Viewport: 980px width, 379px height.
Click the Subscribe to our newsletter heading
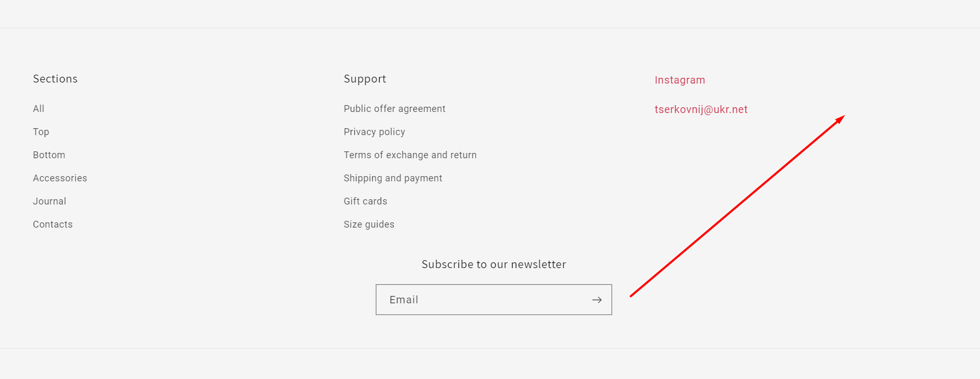coord(494,264)
